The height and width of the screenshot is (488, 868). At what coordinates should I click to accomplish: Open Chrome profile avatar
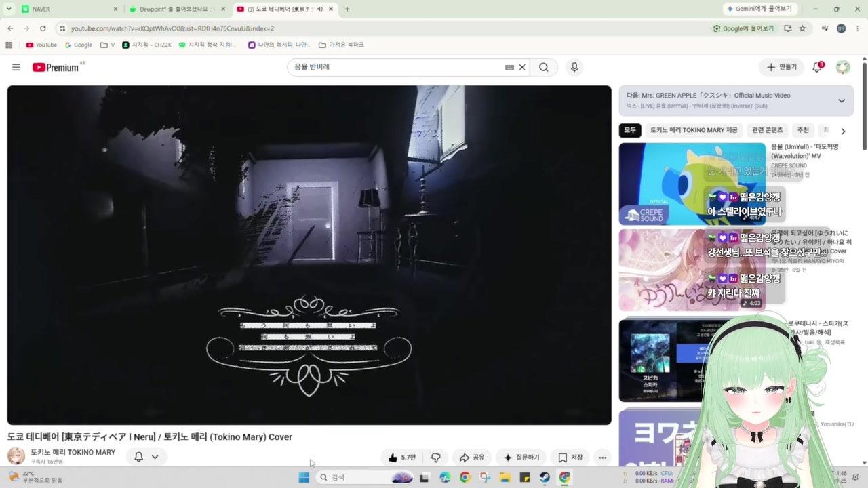[x=841, y=28]
